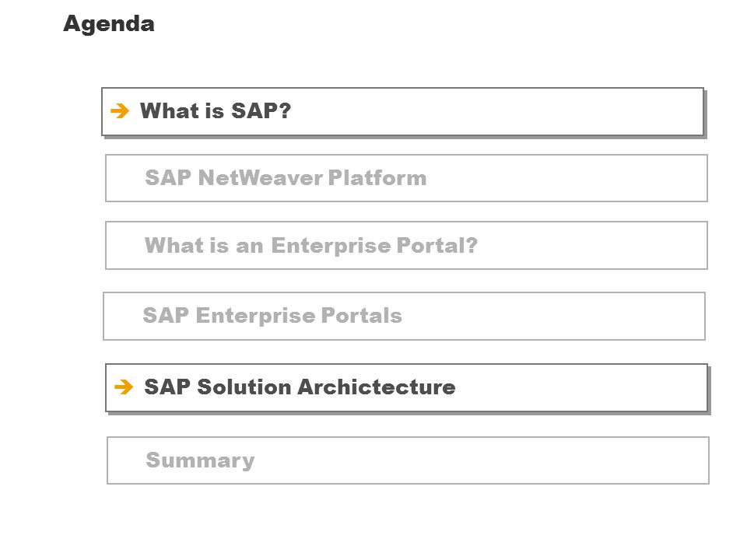Viewport: 747px width, 560px height.
Task: Click the word Portal? in the third box
Action: tap(437, 246)
